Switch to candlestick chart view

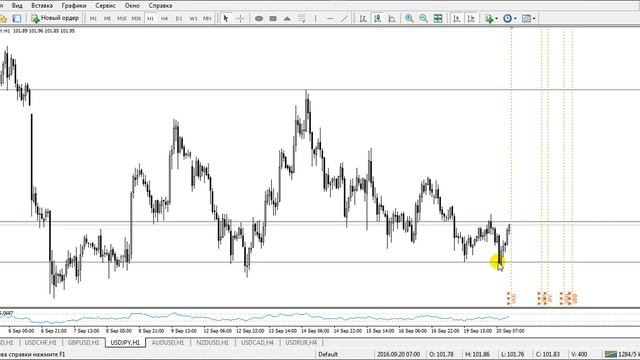coord(378,18)
